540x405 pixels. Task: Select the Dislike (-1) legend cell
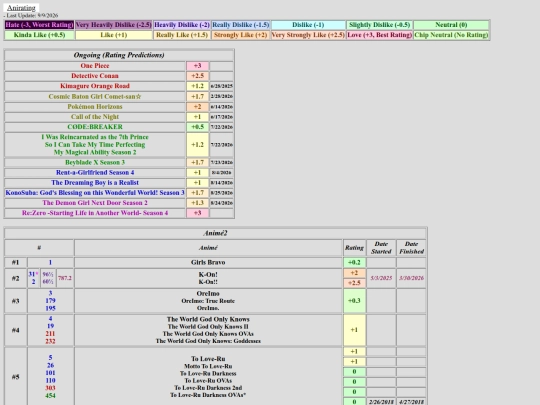tap(308, 25)
